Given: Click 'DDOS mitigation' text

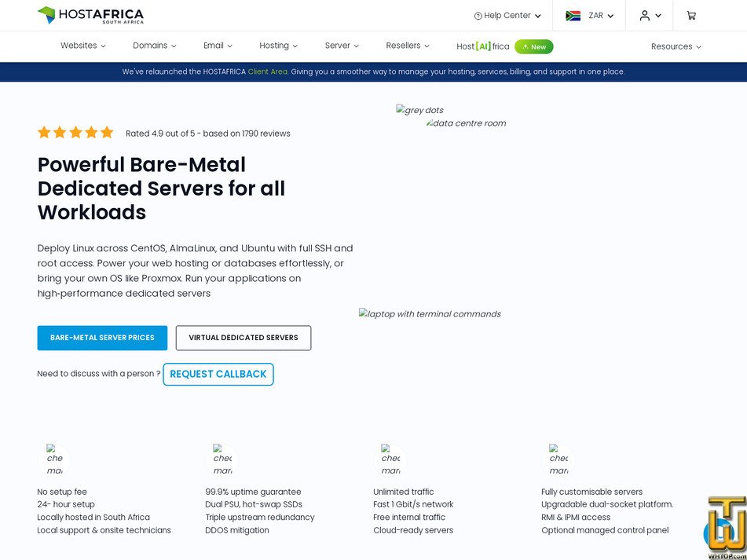Looking at the screenshot, I should point(236,530).
